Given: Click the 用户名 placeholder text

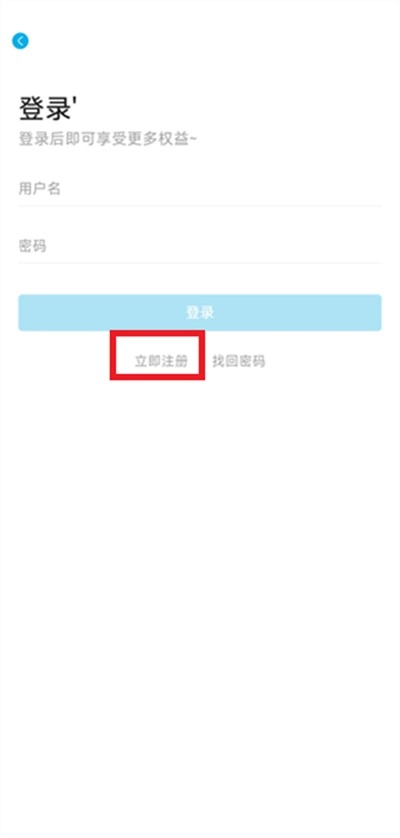Looking at the screenshot, I should coord(40,189).
